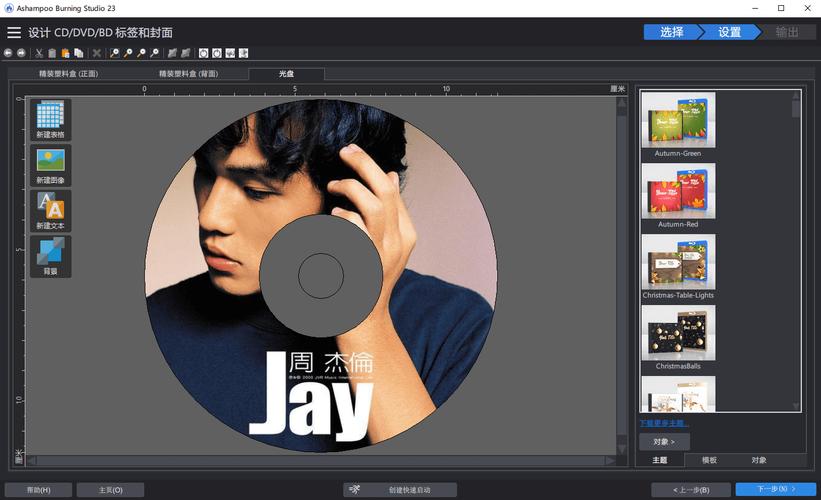Switch to the 对象 objects bottom tab

point(759,460)
